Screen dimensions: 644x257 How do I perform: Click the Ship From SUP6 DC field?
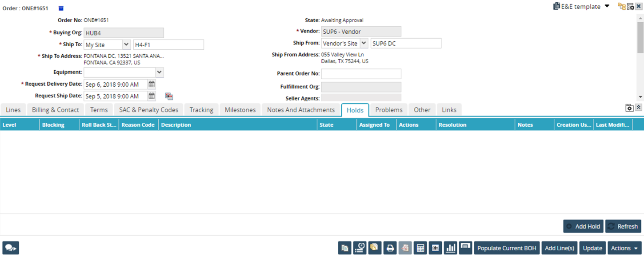tap(406, 43)
